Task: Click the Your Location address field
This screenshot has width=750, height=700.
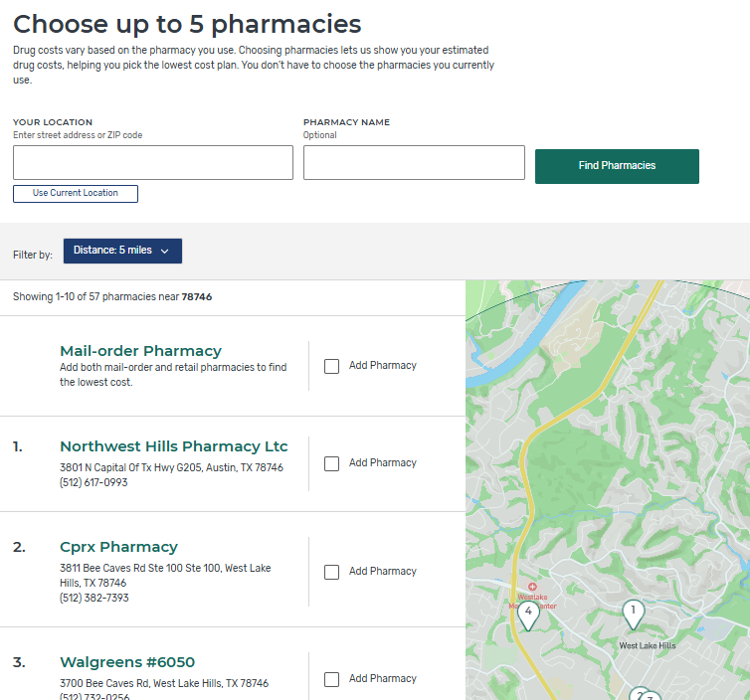Action: [153, 163]
